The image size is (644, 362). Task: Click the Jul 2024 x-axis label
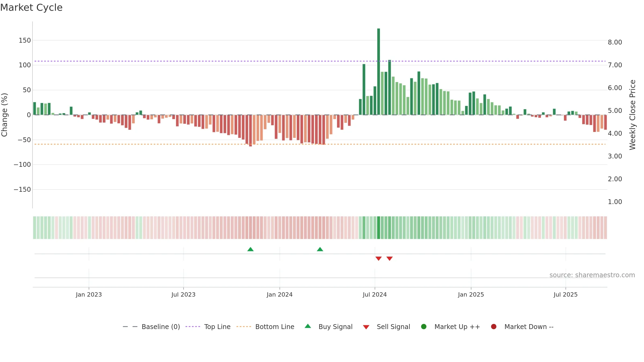pos(375,294)
